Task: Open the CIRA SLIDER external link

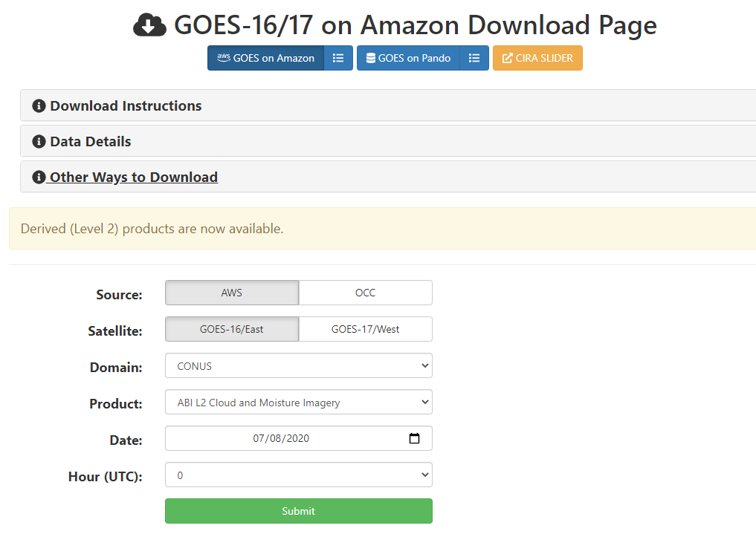Action: (537, 58)
